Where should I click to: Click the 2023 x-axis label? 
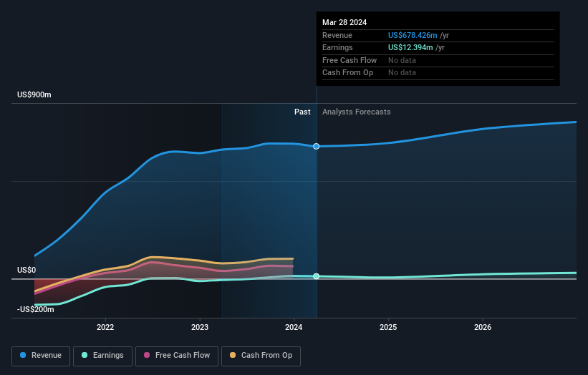(x=200, y=327)
